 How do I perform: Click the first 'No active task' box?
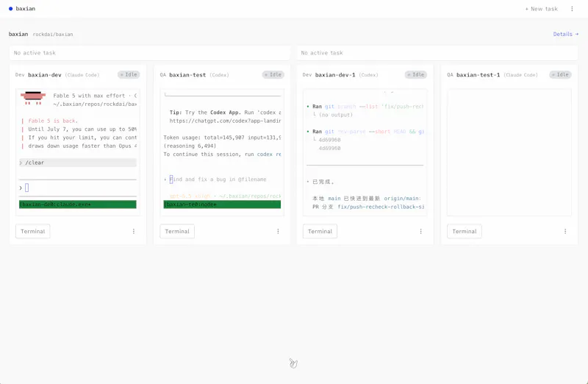[150, 53]
